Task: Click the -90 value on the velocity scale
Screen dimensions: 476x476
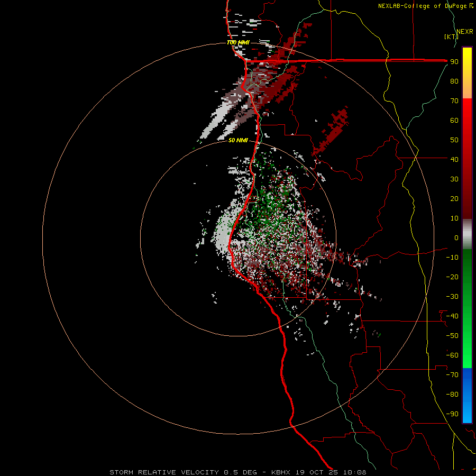Action: pyautogui.click(x=452, y=414)
